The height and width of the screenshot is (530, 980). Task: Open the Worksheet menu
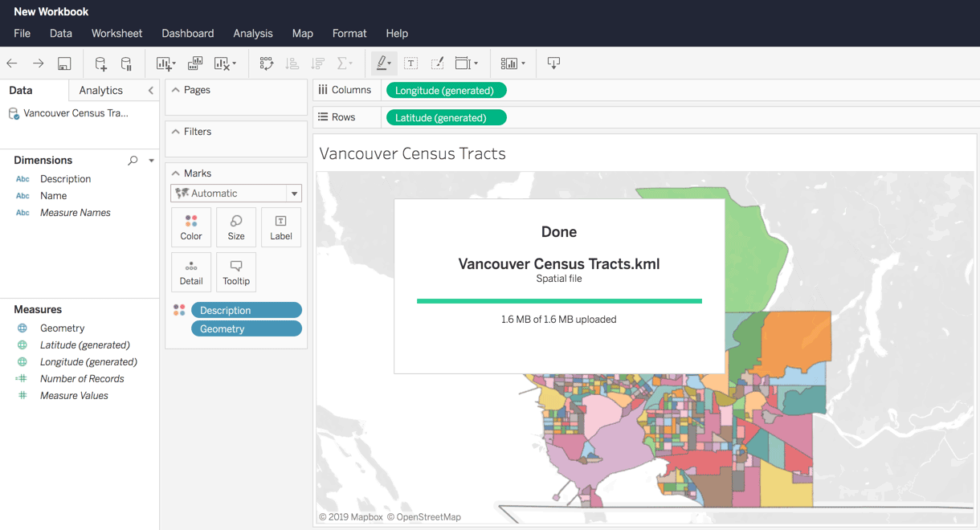point(116,34)
